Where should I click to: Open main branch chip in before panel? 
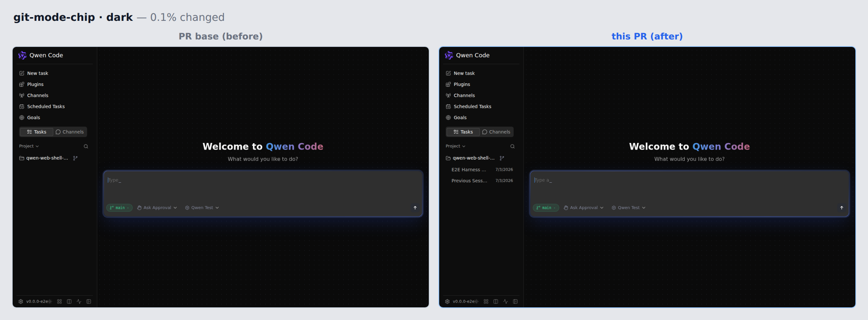pos(119,208)
